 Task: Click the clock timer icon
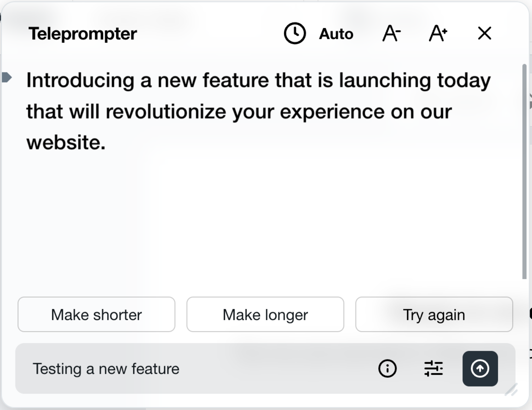[295, 34]
